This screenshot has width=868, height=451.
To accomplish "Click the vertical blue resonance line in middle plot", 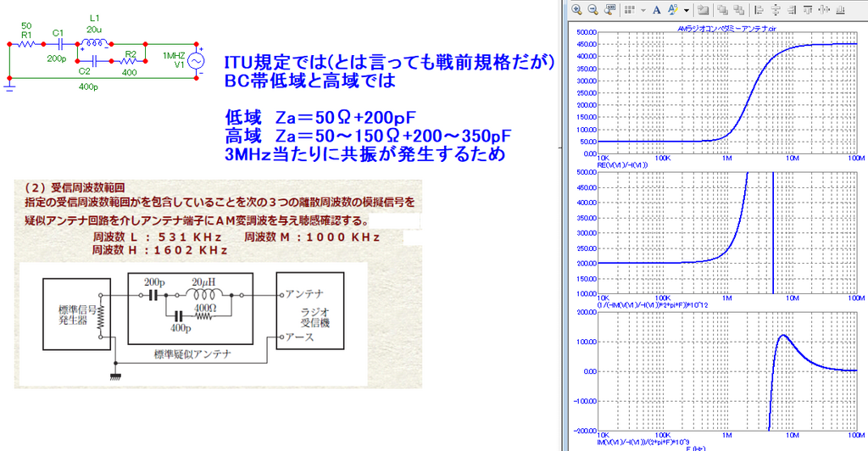I will pyautogui.click(x=773, y=232).
